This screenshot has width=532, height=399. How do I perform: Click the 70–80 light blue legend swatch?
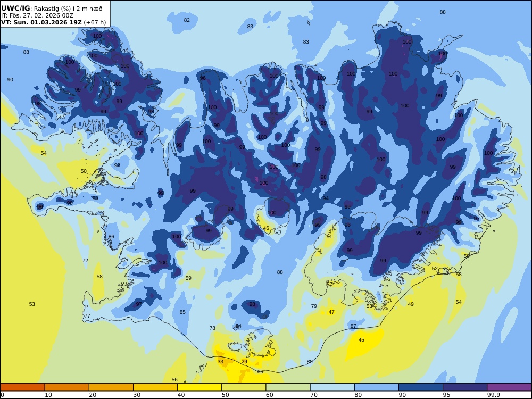[332, 387]
